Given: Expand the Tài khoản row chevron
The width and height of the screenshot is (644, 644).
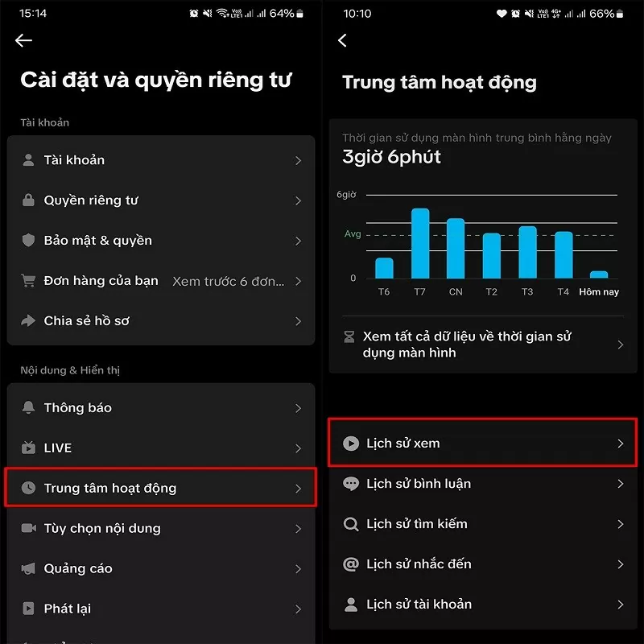Looking at the screenshot, I should [298, 160].
